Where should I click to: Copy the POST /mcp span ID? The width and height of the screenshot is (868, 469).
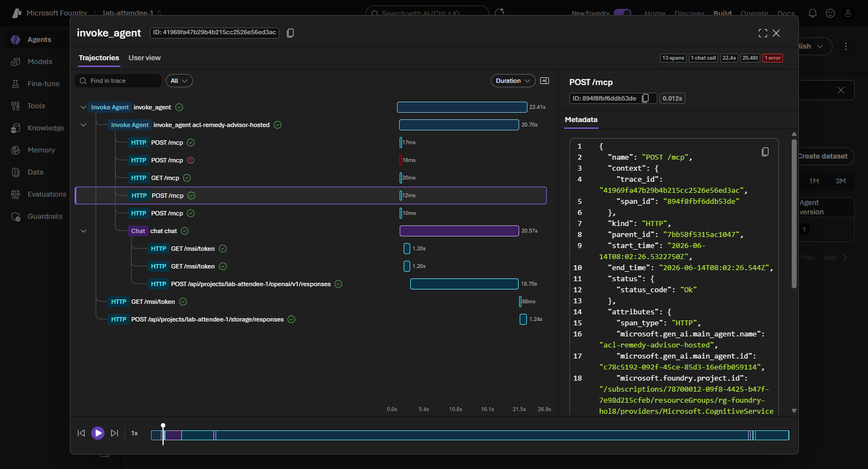[645, 98]
